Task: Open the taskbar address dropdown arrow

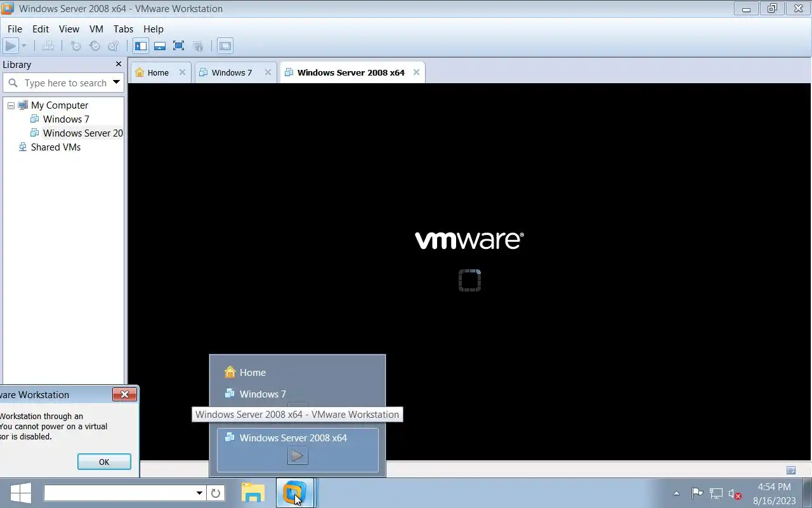Action: point(199,493)
